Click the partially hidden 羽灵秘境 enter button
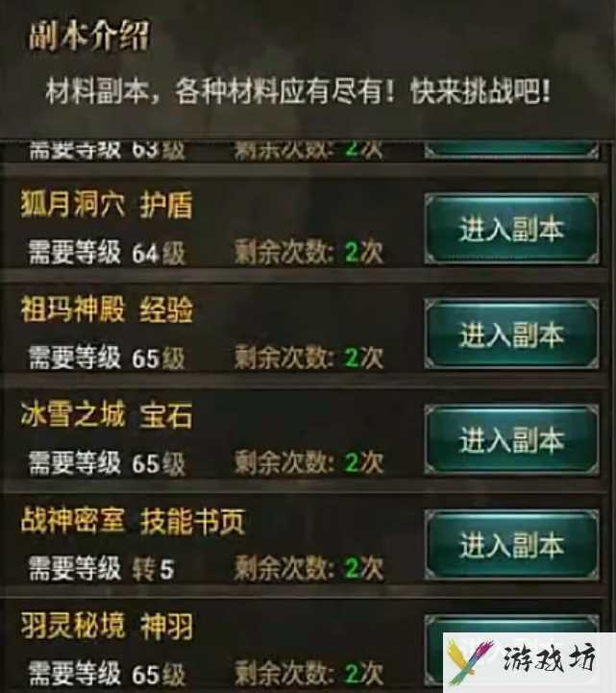This screenshot has height=693, width=616. point(511,623)
